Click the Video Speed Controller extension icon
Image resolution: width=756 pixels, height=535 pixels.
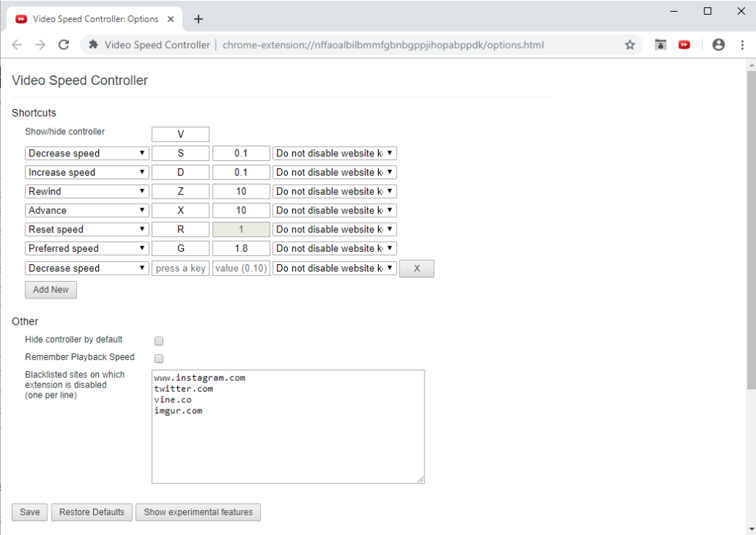[x=684, y=45]
